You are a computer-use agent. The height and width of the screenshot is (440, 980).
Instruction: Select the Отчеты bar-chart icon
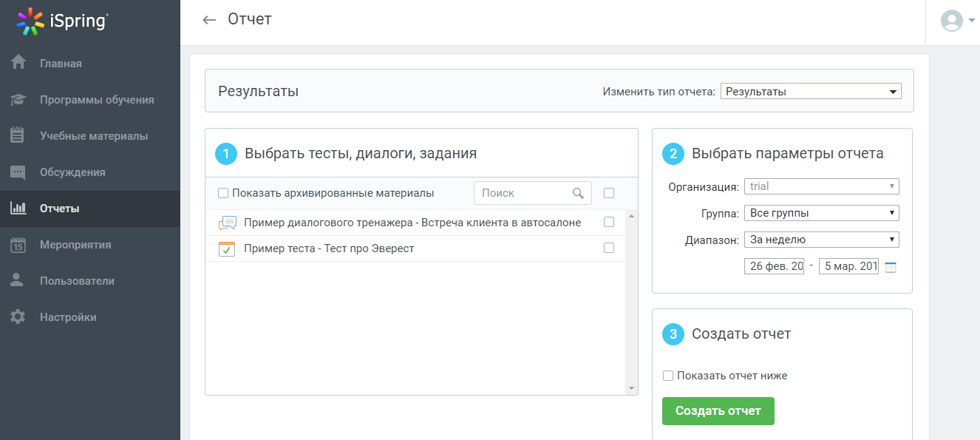point(18,208)
